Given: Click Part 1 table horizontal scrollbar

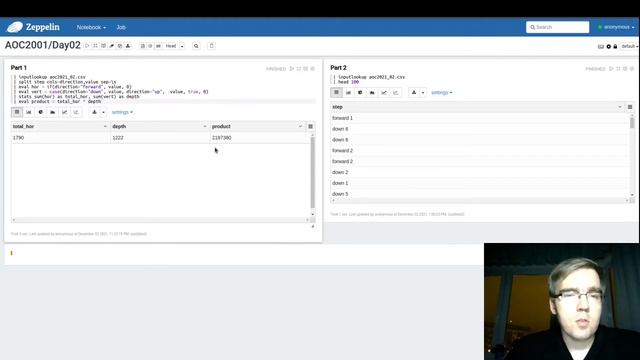Looking at the screenshot, I should pos(161,220).
